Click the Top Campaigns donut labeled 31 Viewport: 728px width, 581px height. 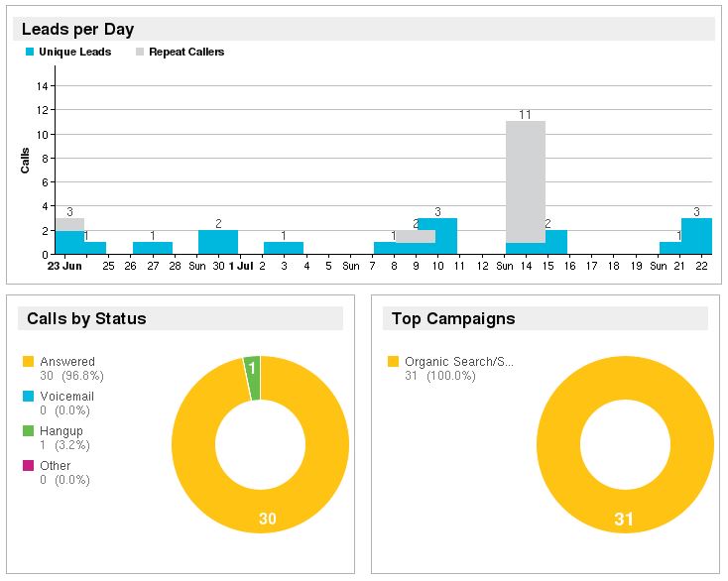(x=624, y=511)
